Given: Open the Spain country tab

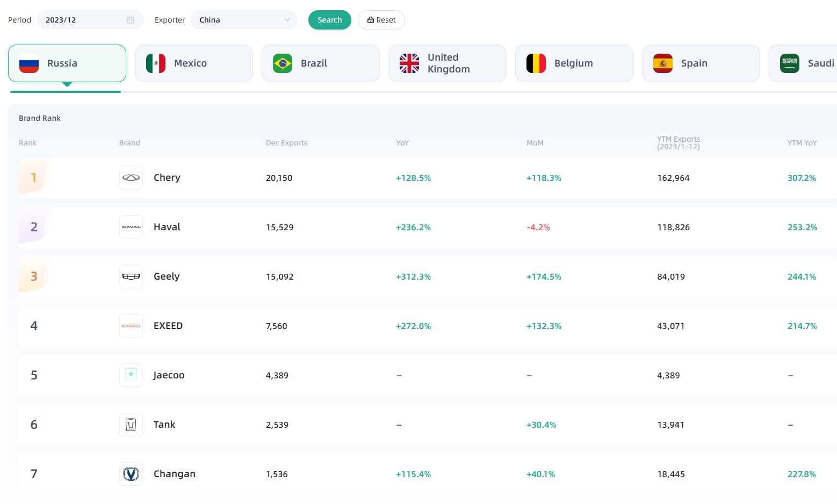Looking at the screenshot, I should (x=701, y=63).
